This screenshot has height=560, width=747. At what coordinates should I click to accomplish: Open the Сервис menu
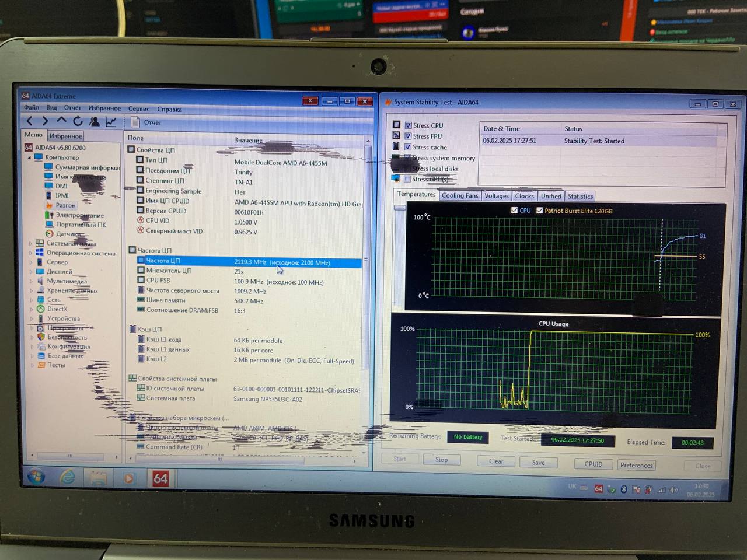point(139,108)
